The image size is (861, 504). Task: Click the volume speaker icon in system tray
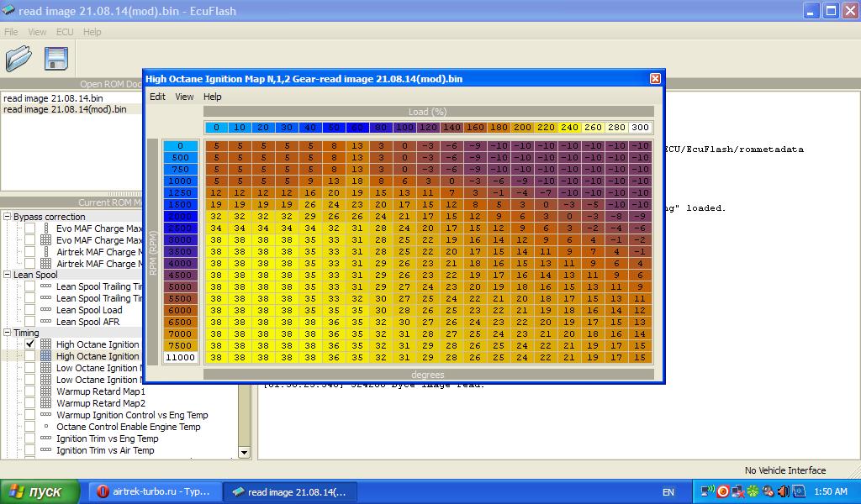click(783, 491)
